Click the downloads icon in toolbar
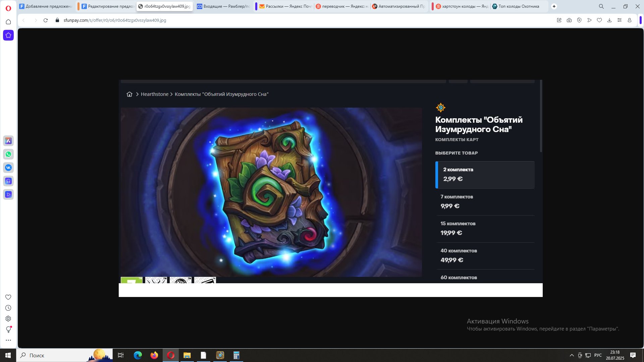Image resolution: width=644 pixels, height=362 pixels. [x=609, y=20]
